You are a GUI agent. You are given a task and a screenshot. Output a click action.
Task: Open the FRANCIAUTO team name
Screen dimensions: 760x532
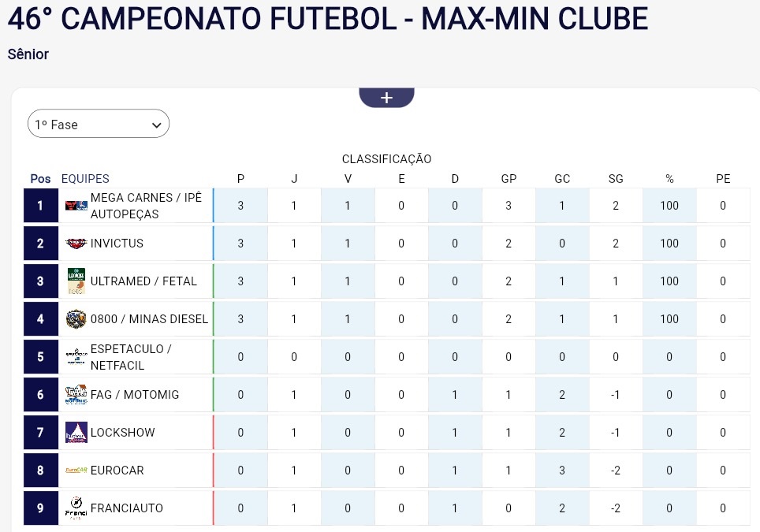coord(127,508)
